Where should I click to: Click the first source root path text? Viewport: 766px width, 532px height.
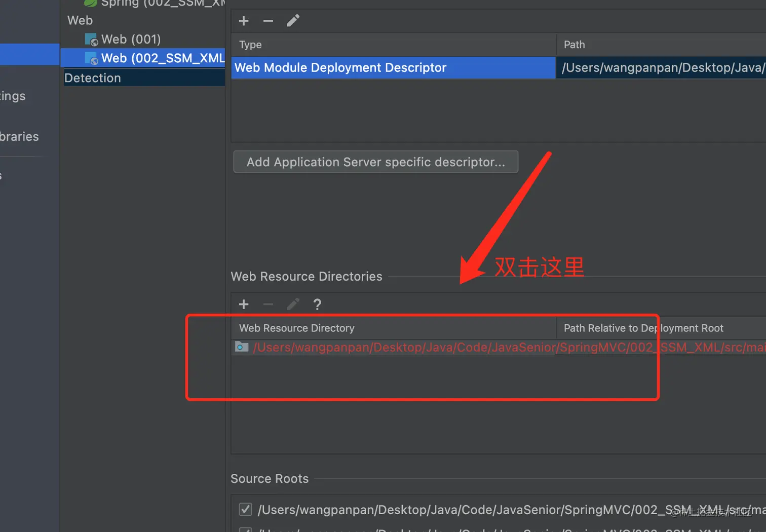point(512,510)
